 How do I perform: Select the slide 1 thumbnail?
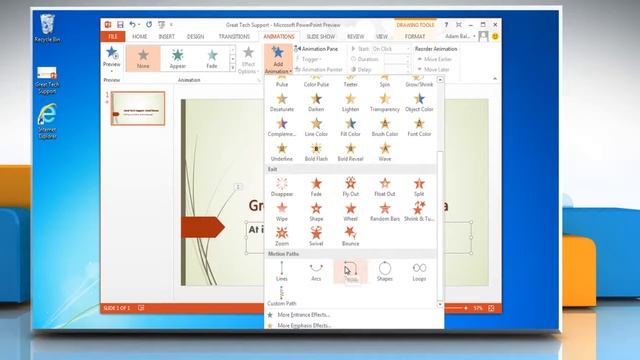[138, 108]
